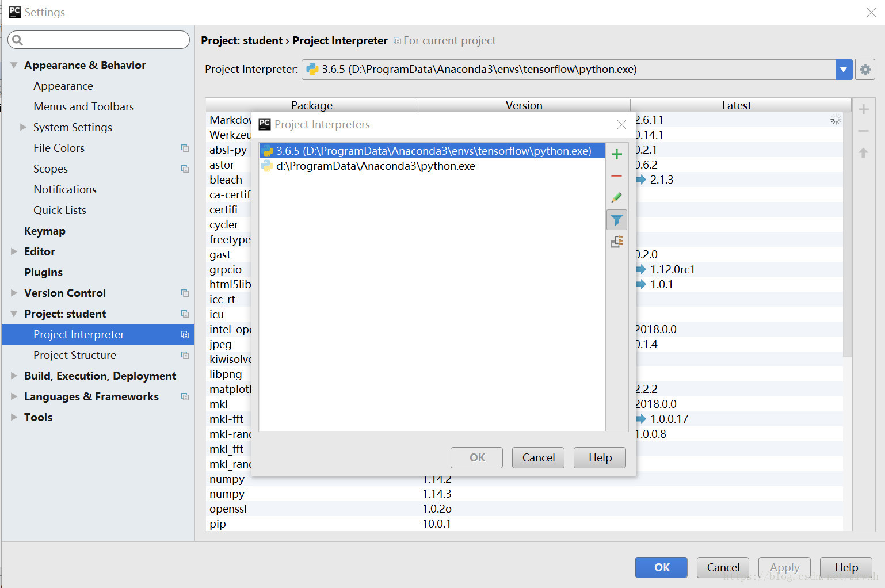The height and width of the screenshot is (588, 885).
Task: Expand Version Control section
Action: point(14,293)
